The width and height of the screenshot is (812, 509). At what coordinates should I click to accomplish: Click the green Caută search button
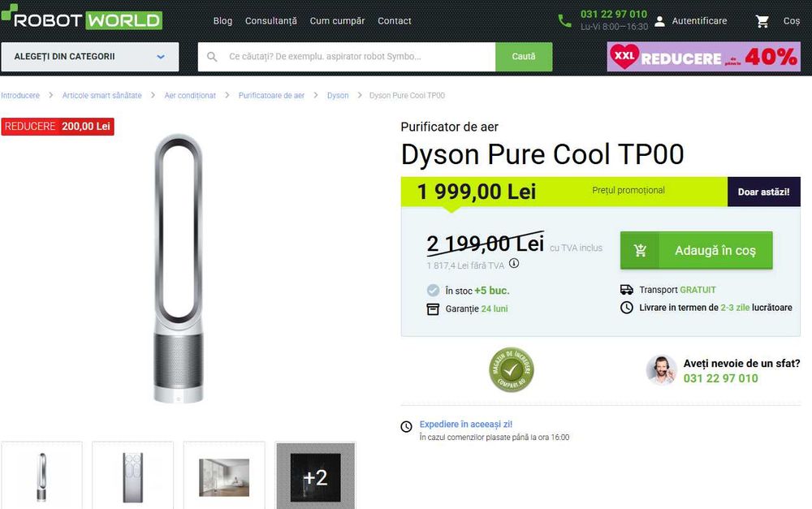click(x=524, y=57)
